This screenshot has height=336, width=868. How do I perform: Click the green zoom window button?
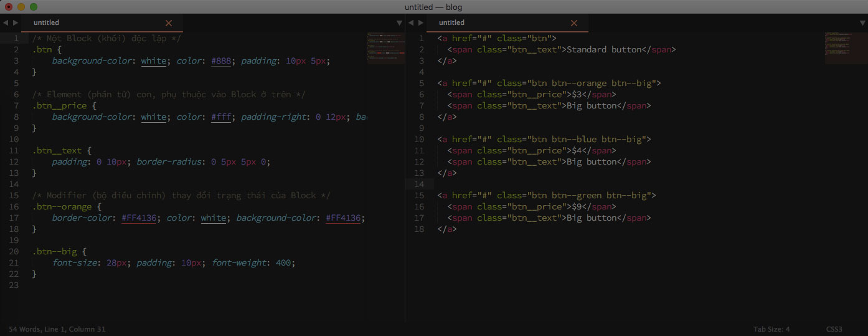click(x=34, y=7)
